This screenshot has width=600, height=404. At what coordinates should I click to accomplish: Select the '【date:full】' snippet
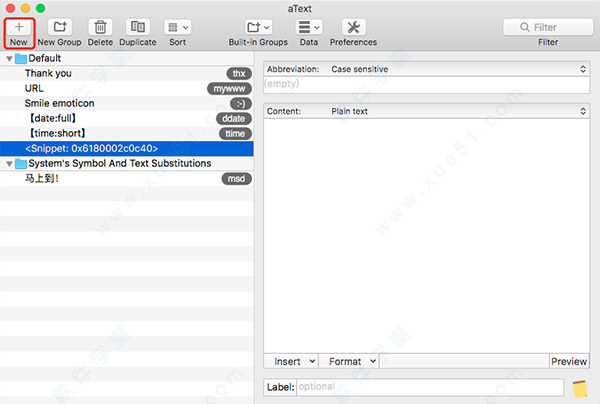click(127, 118)
